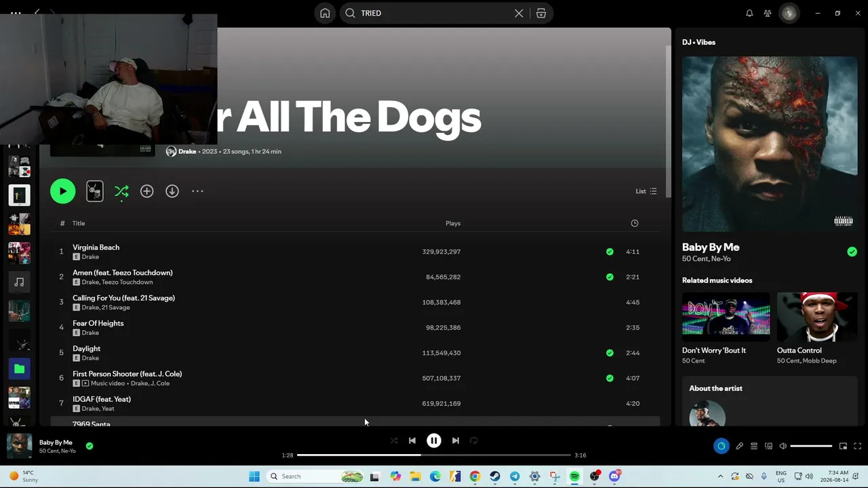Open Baby By Me cover in sidebar
Viewport: 868px width, 488px height.
(770, 144)
